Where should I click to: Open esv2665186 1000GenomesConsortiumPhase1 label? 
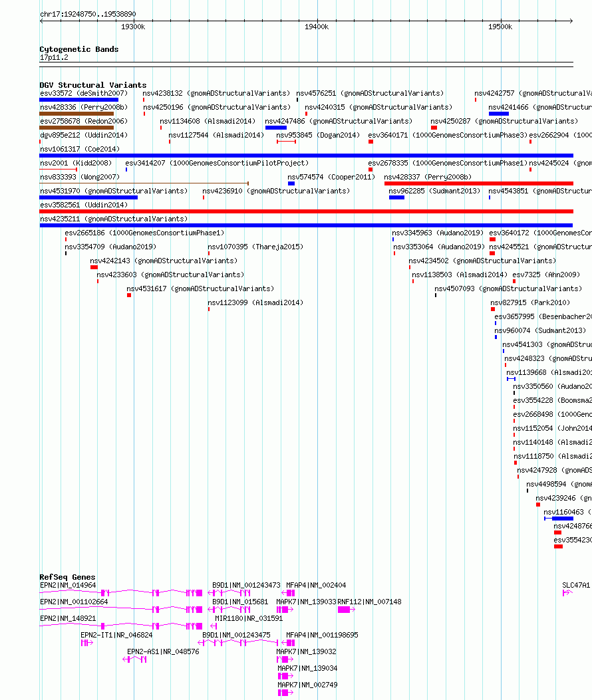[x=144, y=233]
